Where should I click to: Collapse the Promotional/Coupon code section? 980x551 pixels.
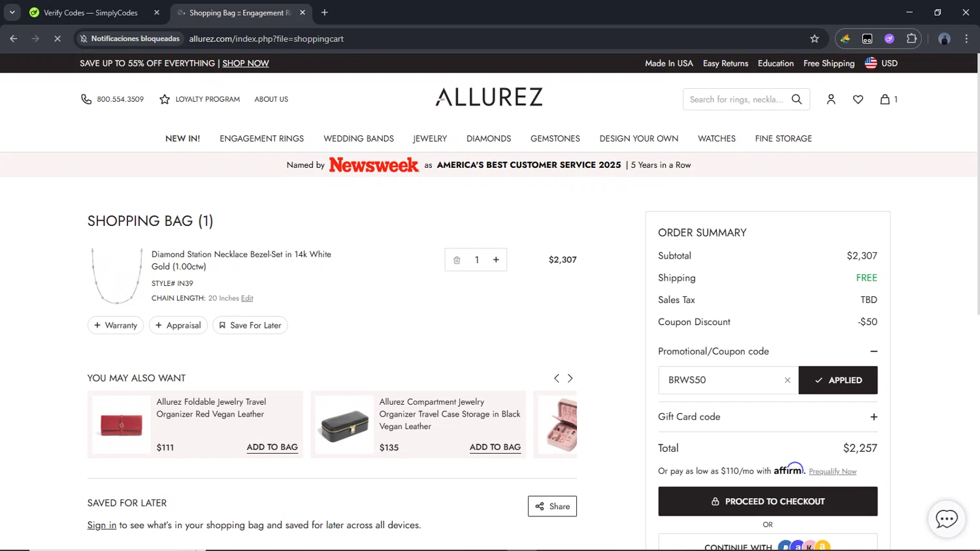pos(874,351)
